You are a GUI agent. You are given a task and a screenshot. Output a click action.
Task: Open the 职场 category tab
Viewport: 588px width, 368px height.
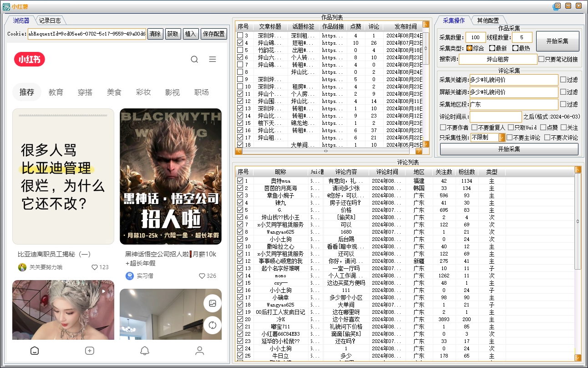tap(202, 92)
